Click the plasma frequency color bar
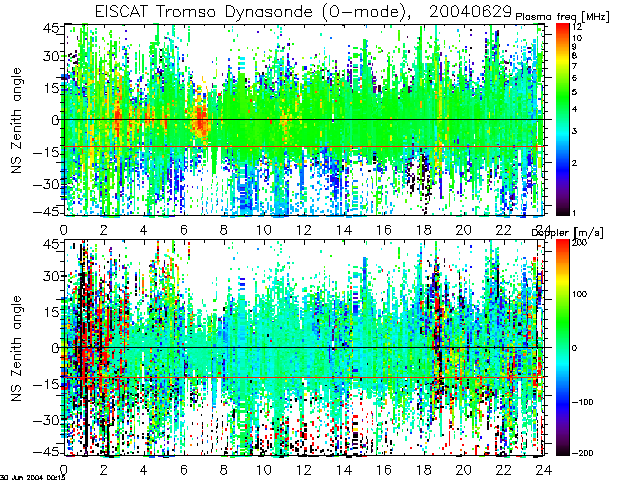640x480 pixels. [x=562, y=119]
